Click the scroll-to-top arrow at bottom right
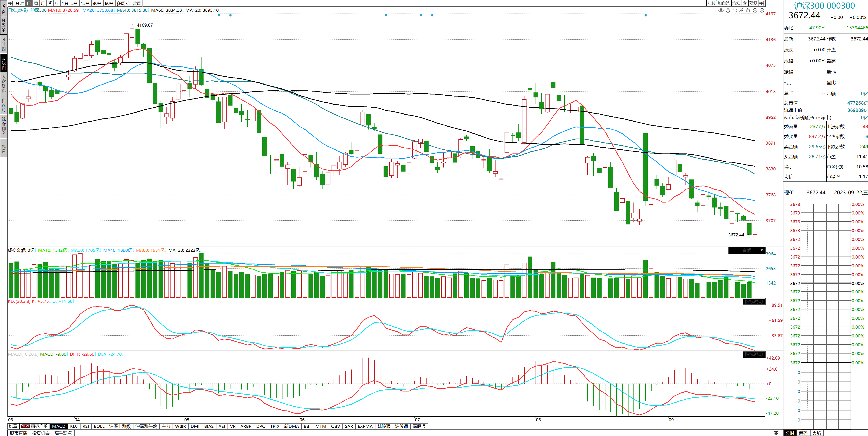 click(x=776, y=433)
